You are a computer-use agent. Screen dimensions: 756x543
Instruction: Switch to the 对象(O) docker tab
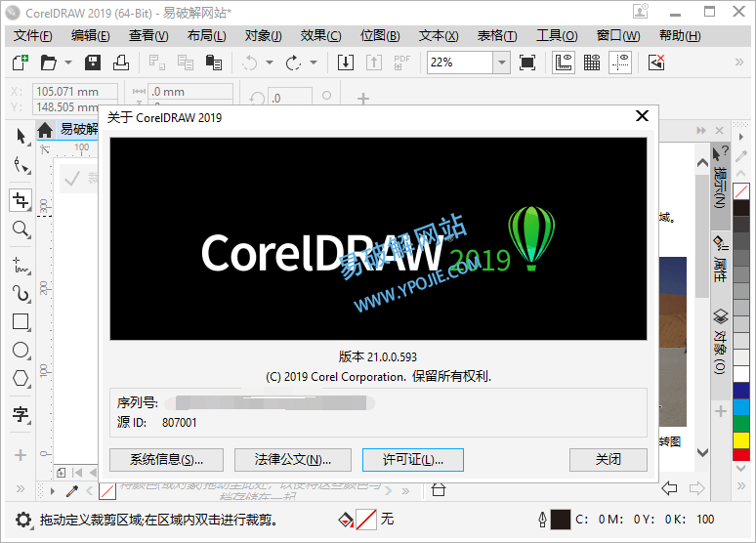(x=720, y=342)
